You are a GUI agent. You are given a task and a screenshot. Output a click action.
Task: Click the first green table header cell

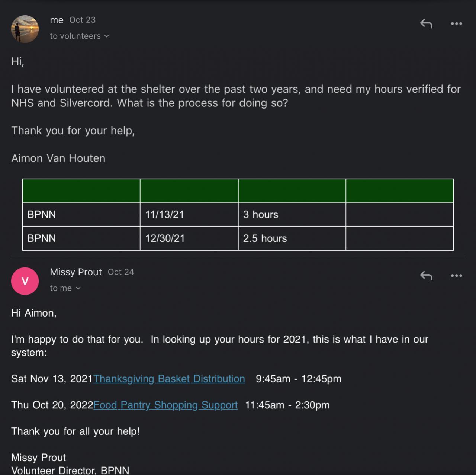click(x=81, y=191)
